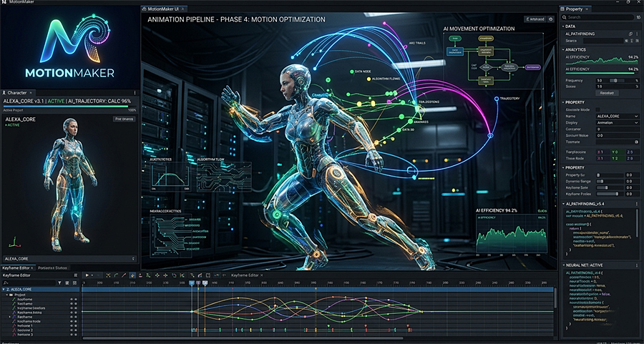The image size is (644, 344).
Task: Open the dropdown arrow next to play button
Action: [92, 275]
